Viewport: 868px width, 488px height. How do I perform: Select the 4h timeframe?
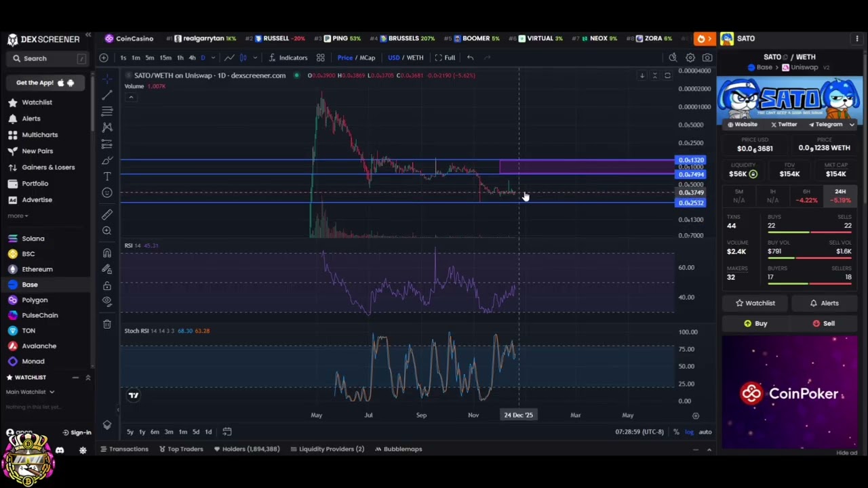coord(192,58)
